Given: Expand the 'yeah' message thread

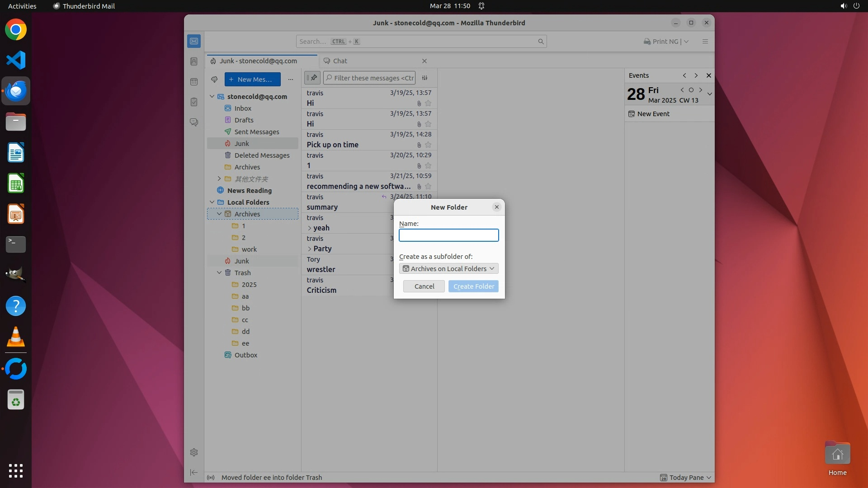Looking at the screenshot, I should click(x=310, y=228).
